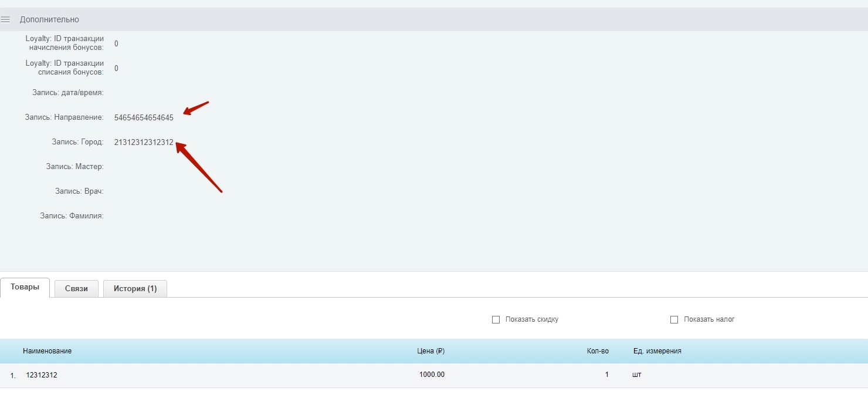Click the Запись: Мастер field label
The width and height of the screenshot is (868, 418).
[74, 167]
